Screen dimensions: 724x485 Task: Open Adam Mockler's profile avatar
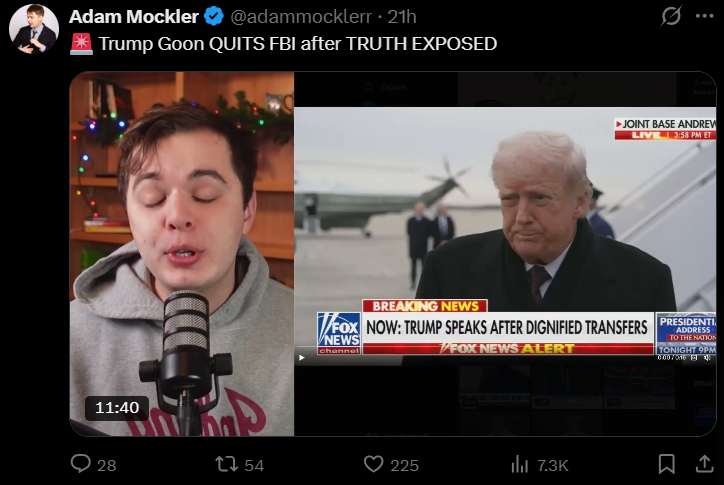coord(34,29)
